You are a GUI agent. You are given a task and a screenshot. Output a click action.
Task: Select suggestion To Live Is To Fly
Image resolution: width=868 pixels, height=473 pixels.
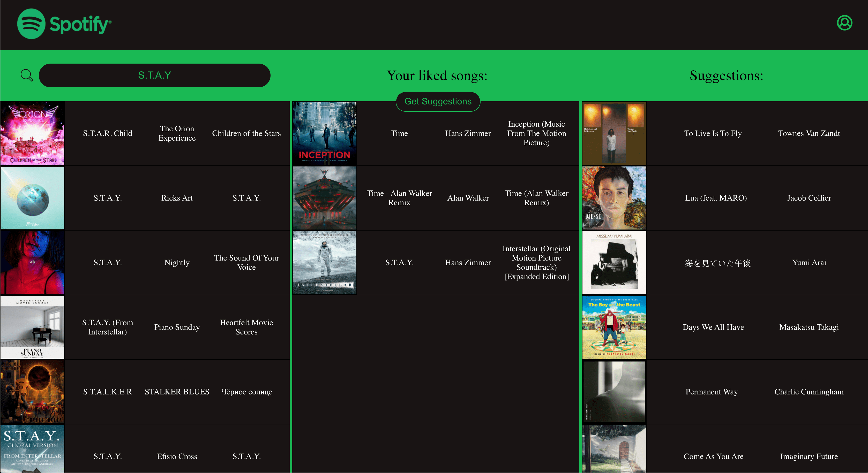(713, 133)
